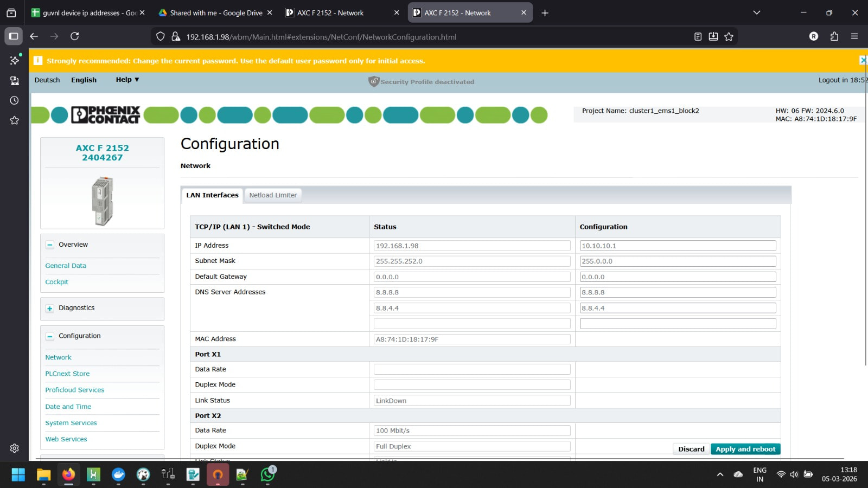Switch to the Netload Limiter tab
868x488 pixels.
(x=273, y=195)
